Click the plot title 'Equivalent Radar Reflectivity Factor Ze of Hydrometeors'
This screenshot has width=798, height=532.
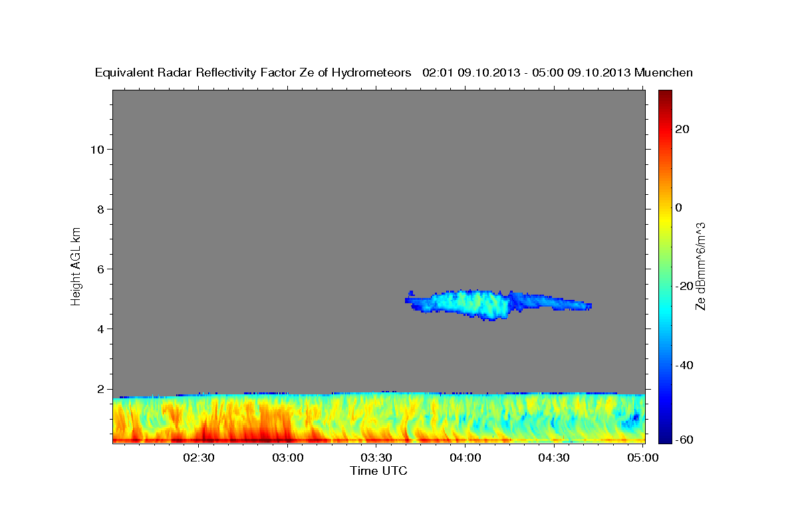tap(253, 73)
